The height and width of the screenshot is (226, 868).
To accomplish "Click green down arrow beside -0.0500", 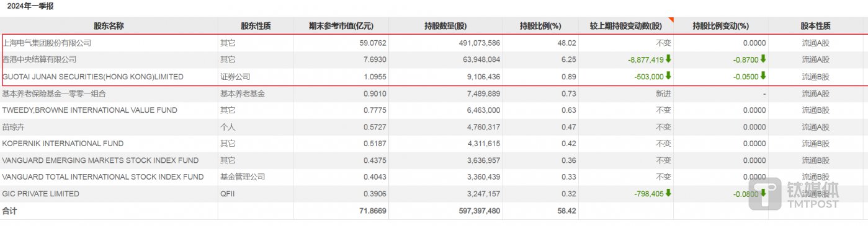I will click(763, 76).
